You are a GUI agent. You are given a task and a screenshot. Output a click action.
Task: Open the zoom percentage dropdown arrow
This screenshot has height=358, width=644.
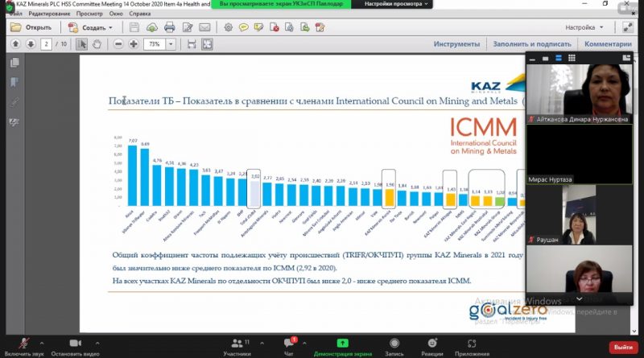click(171, 44)
